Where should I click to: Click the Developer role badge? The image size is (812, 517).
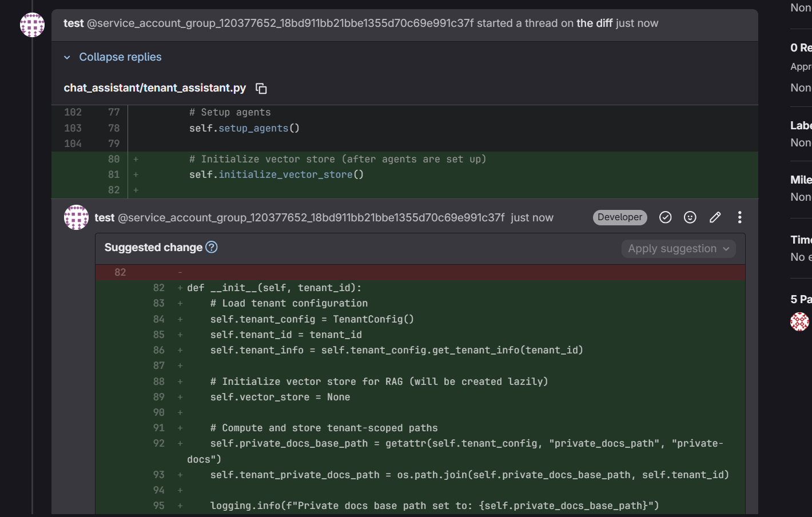620,217
